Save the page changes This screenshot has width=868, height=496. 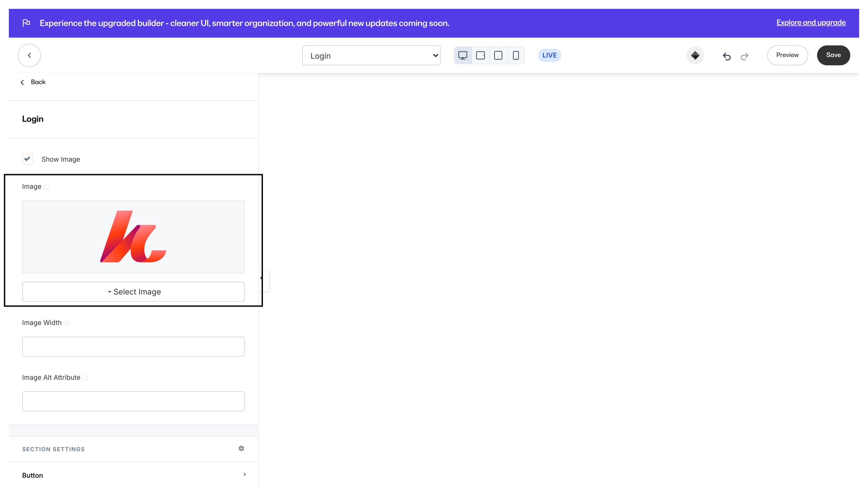click(833, 55)
